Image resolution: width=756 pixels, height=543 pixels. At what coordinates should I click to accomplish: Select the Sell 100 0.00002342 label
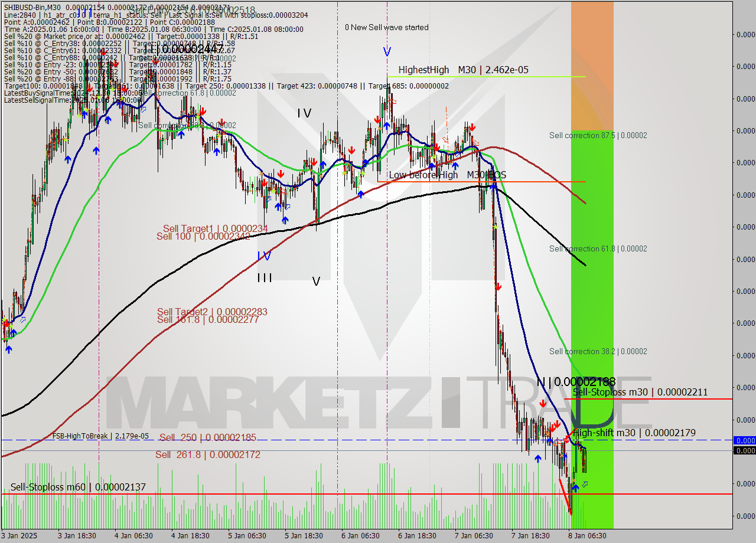[x=203, y=236]
